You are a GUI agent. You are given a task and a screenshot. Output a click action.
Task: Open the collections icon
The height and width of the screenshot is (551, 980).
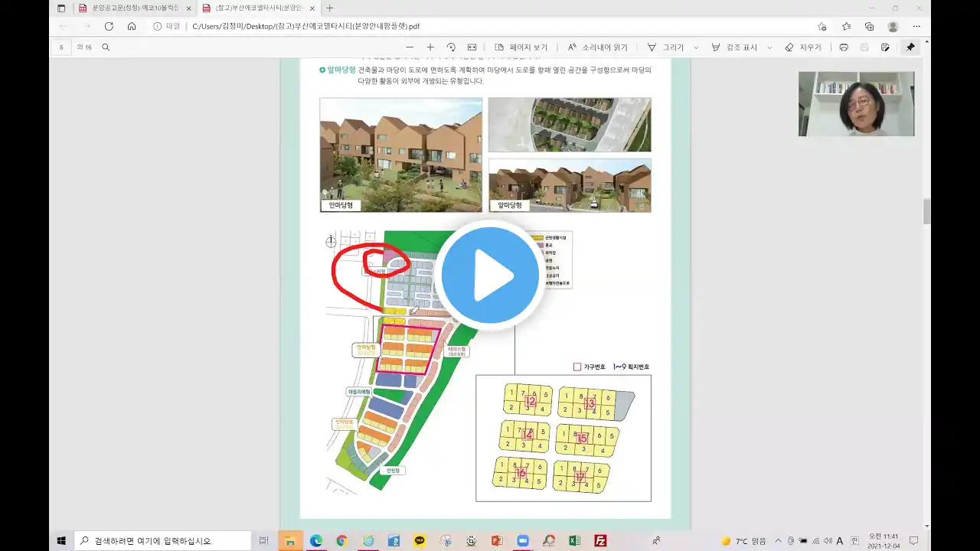pyautogui.click(x=869, y=26)
